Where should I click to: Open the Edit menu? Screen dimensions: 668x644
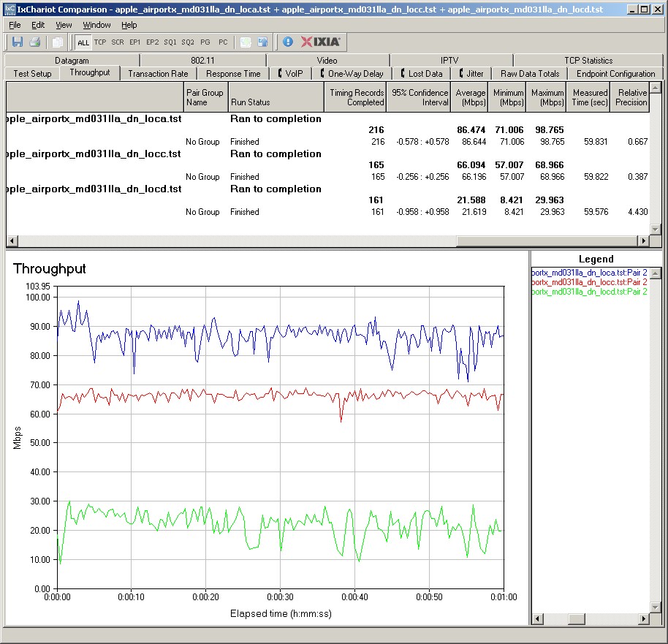coord(38,25)
